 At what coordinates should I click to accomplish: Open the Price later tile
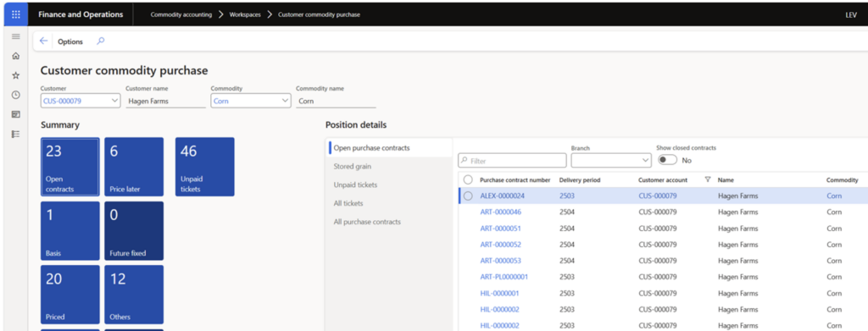pyautogui.click(x=134, y=167)
